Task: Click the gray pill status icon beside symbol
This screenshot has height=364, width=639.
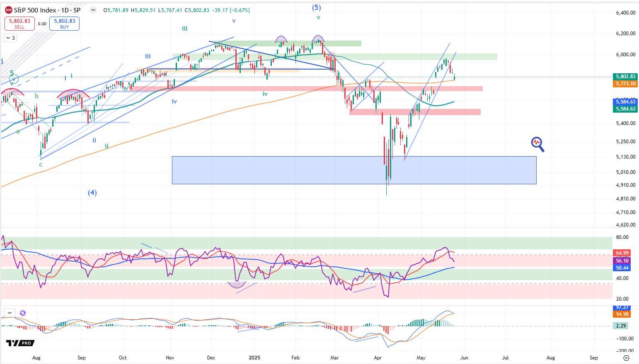Action: click(x=93, y=10)
